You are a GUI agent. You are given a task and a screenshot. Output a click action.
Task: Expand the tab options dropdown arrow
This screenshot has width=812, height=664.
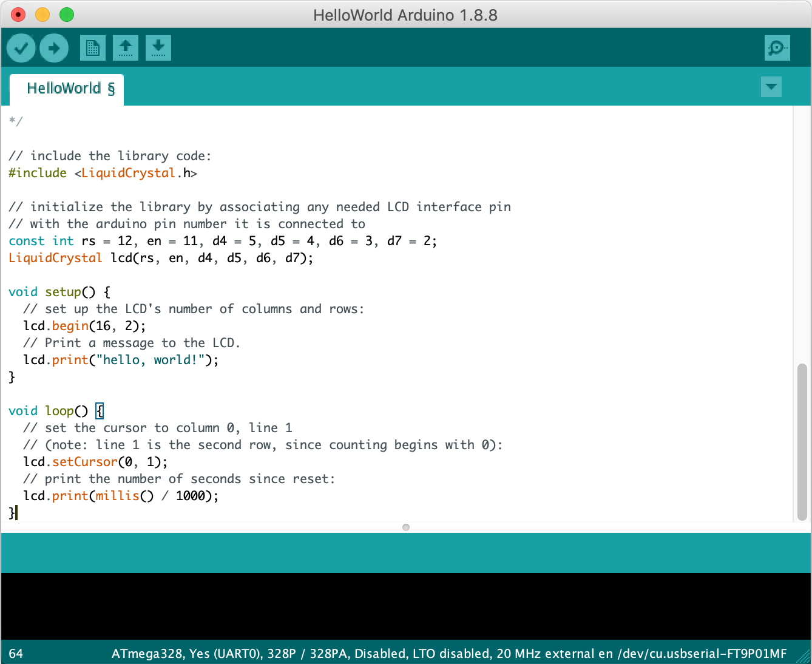point(771,87)
